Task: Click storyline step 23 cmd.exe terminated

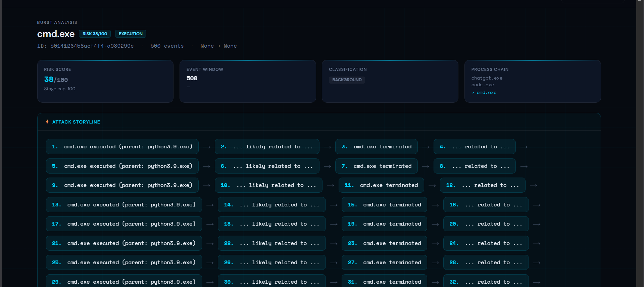Action: click(384, 243)
